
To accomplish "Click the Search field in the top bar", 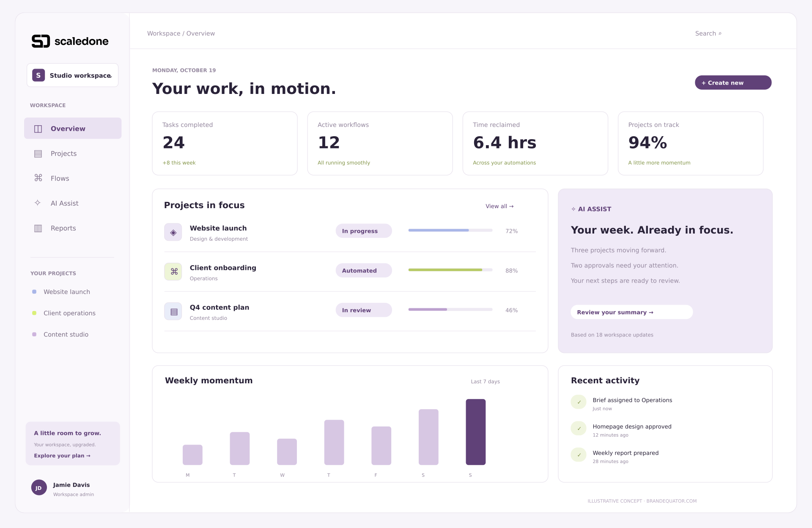I will 708,33.
